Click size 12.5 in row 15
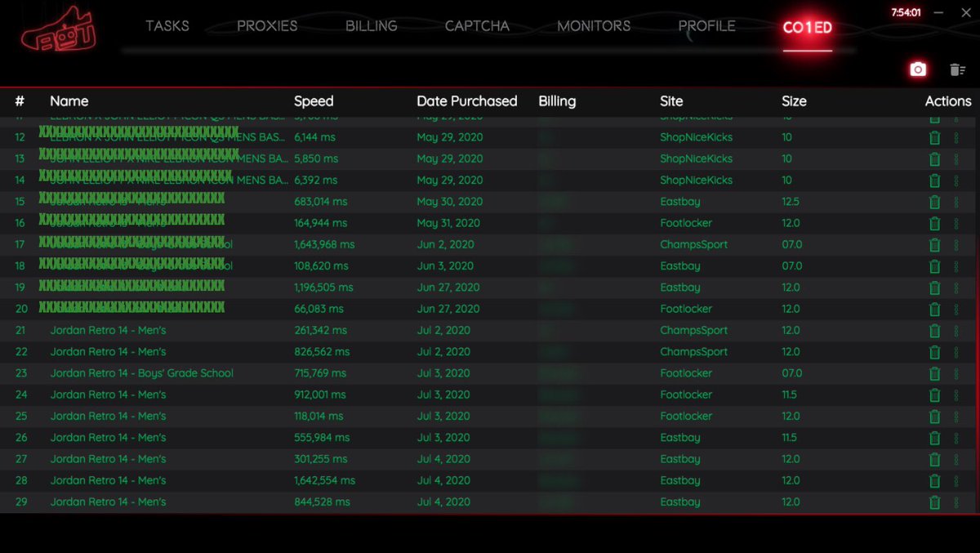This screenshot has height=553, width=980. tap(791, 202)
